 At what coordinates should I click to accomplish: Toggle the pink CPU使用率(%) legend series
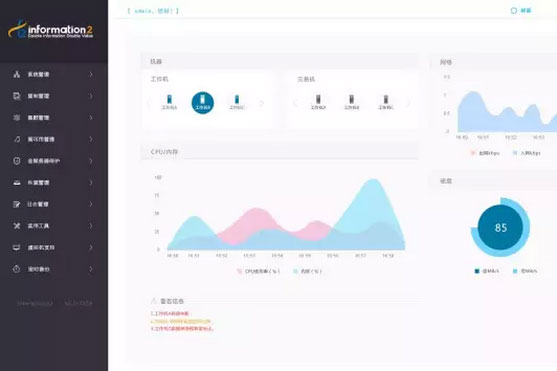pyautogui.click(x=259, y=271)
